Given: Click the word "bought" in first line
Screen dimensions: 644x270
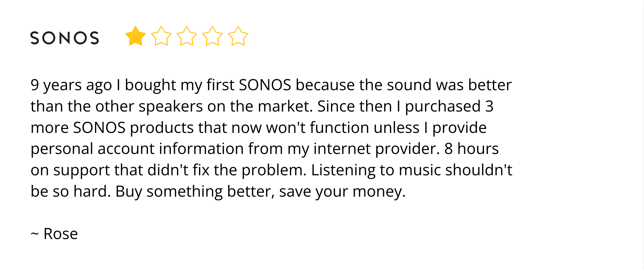Looking at the screenshot, I should [150, 85].
